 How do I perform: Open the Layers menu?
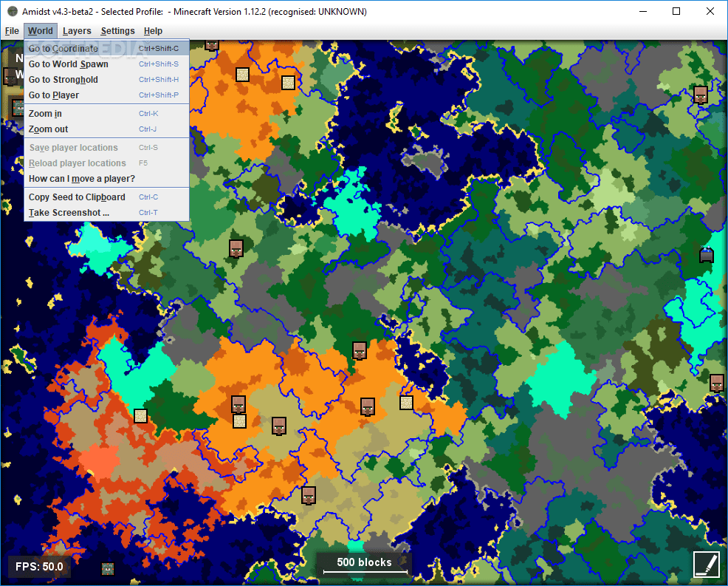coord(77,31)
